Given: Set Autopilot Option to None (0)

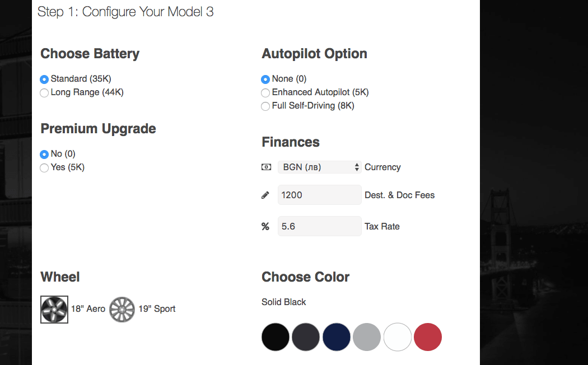Looking at the screenshot, I should [265, 79].
